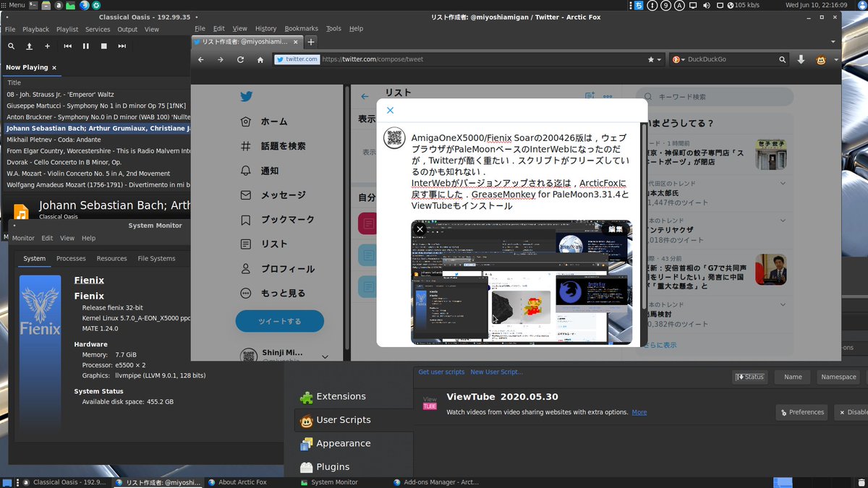This screenshot has height=488, width=868.
Task: Click the search icon in the music player toolbar
Action: 11,46
